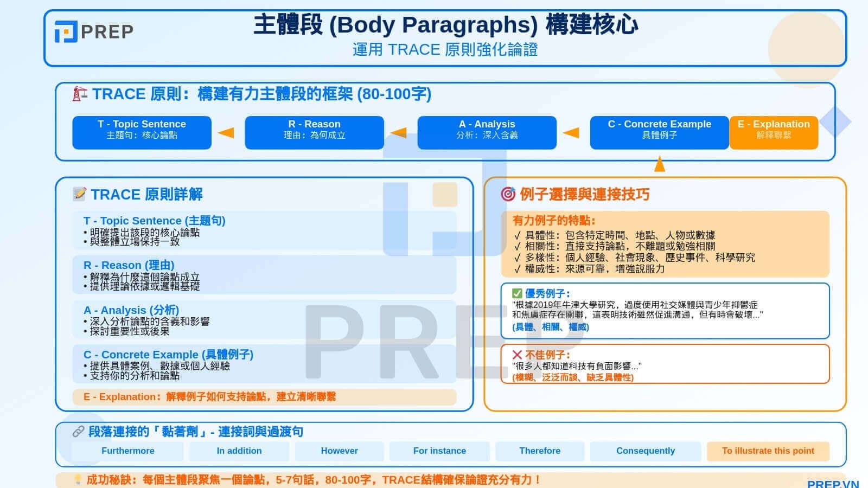Click the memo icon beside TRACE 原則詳解
Screen dimensions: 868x488
(x=79, y=194)
